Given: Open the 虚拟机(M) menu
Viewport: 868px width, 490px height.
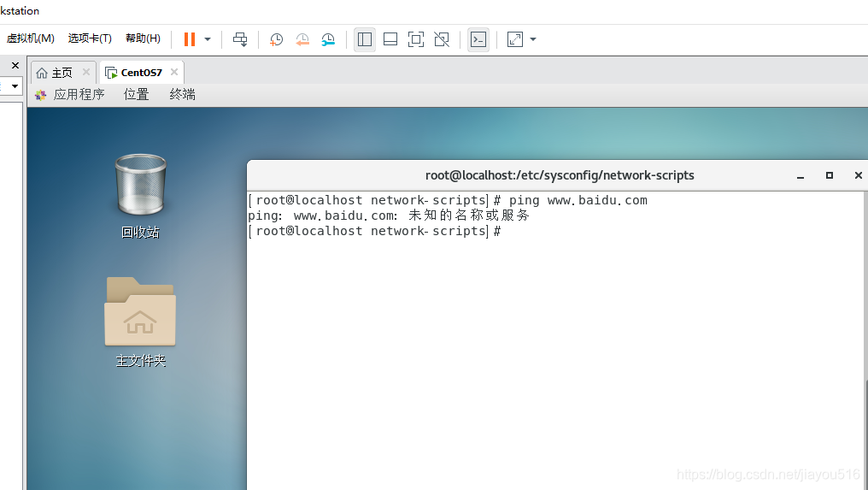Looking at the screenshot, I should pos(31,38).
